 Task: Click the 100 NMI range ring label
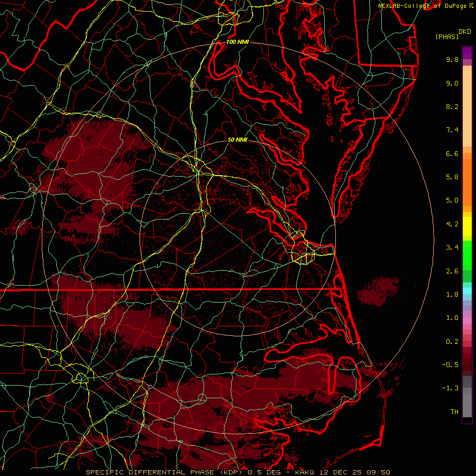(237, 42)
